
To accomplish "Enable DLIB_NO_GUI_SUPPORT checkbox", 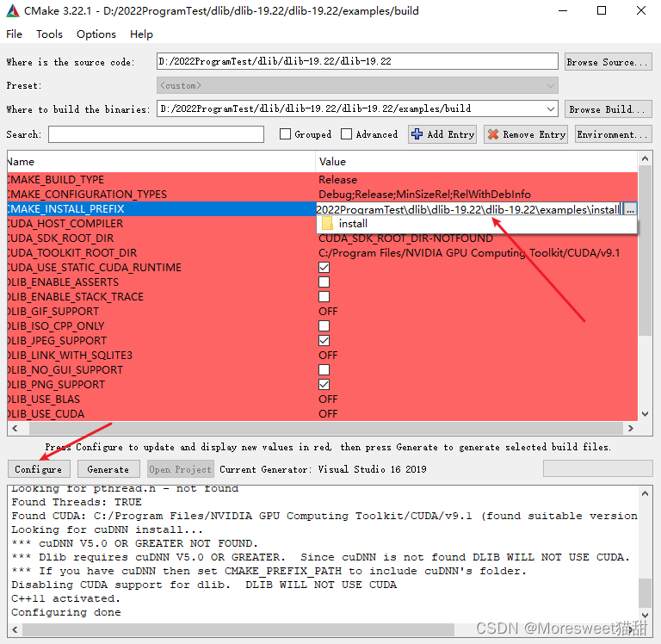I will 324,370.
